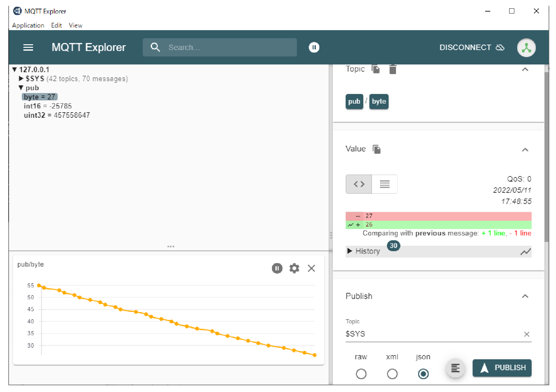Viewport: 556px width, 392px height.
Task: Click the publish Topic input with $SYS
Action: [x=434, y=334]
